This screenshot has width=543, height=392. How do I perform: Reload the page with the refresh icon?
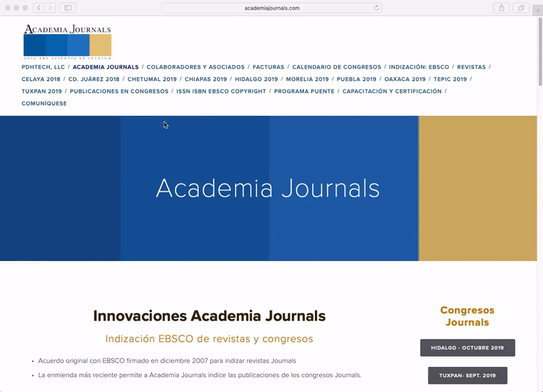tap(377, 8)
